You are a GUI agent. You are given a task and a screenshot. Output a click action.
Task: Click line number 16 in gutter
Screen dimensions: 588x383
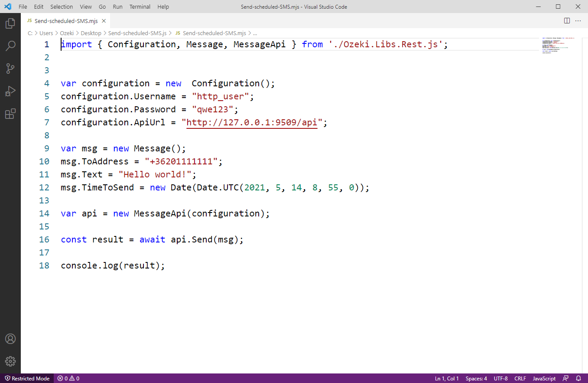[44, 239]
